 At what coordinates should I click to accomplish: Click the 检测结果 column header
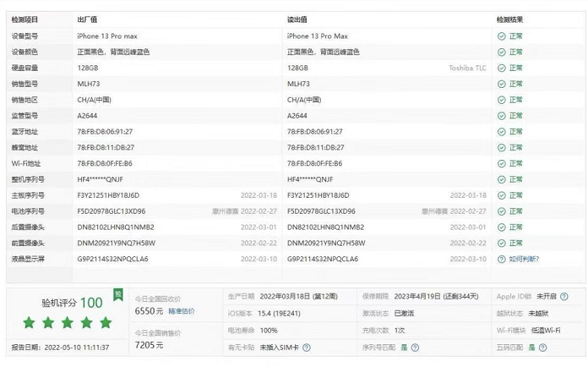click(509, 19)
